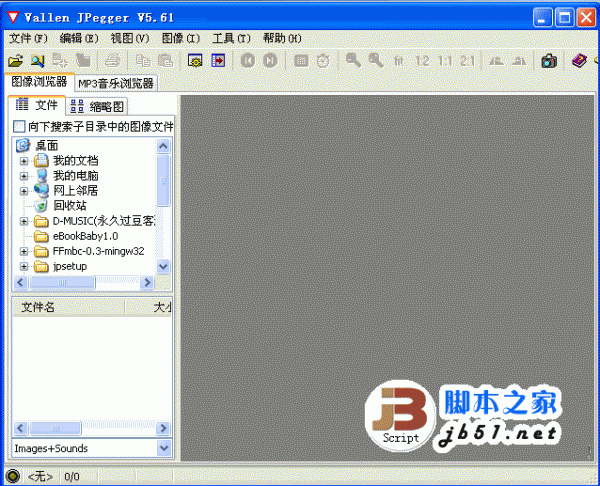600x486 pixels.
Task: Click the filmstrip icon with red arrow
Action: 218,61
